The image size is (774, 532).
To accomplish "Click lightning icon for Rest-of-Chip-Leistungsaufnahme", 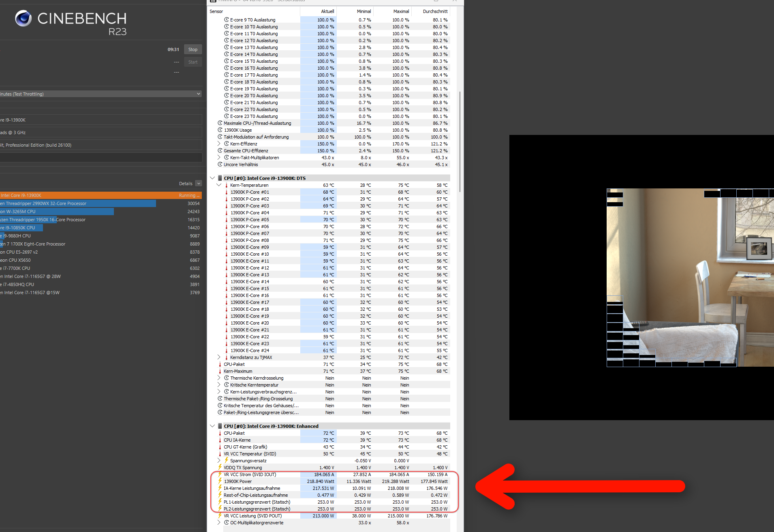I will tap(220, 495).
